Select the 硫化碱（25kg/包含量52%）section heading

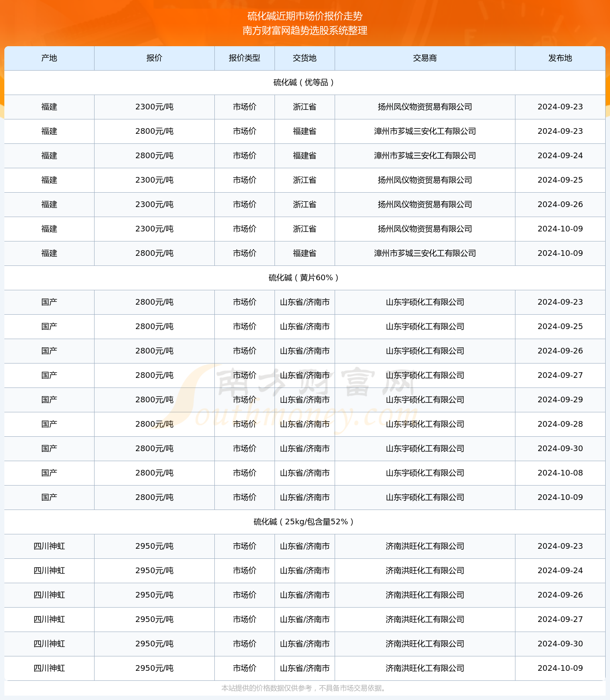[x=305, y=522]
